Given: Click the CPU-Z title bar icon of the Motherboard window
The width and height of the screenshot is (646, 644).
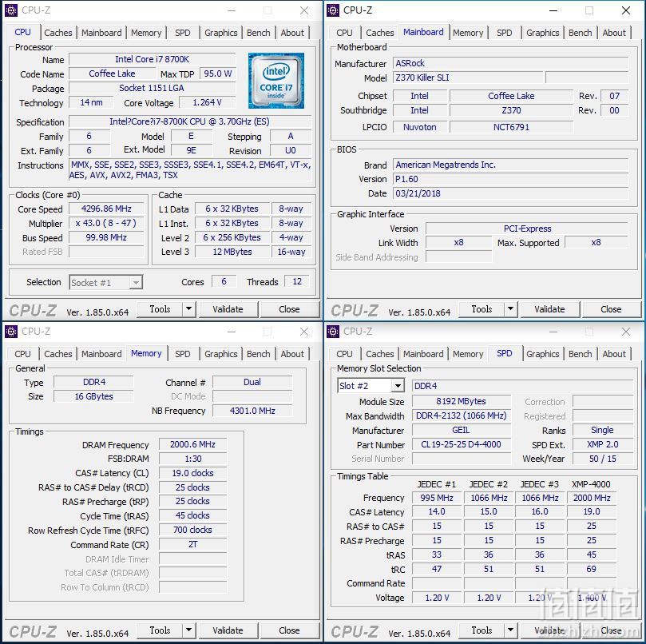Looking at the screenshot, I should click(333, 10).
